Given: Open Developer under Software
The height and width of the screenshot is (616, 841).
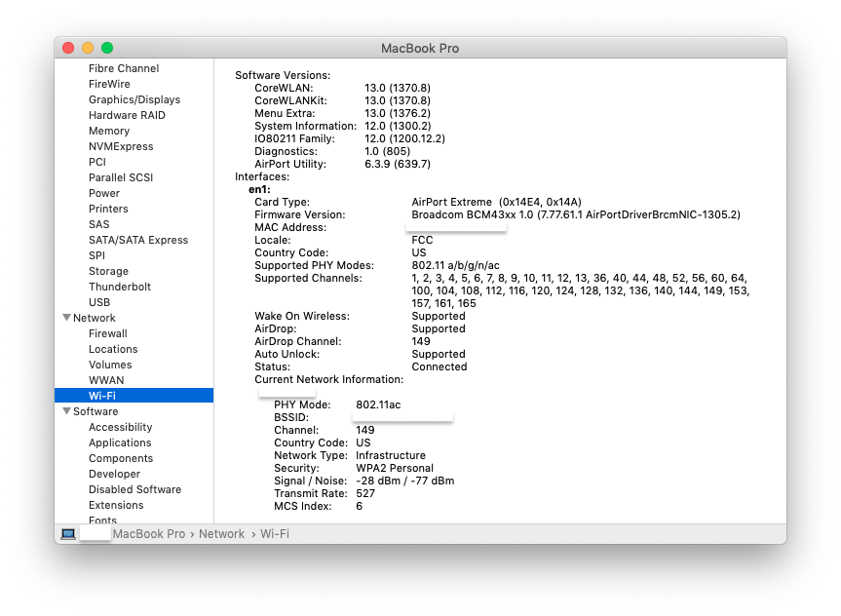Looking at the screenshot, I should click(x=115, y=474).
